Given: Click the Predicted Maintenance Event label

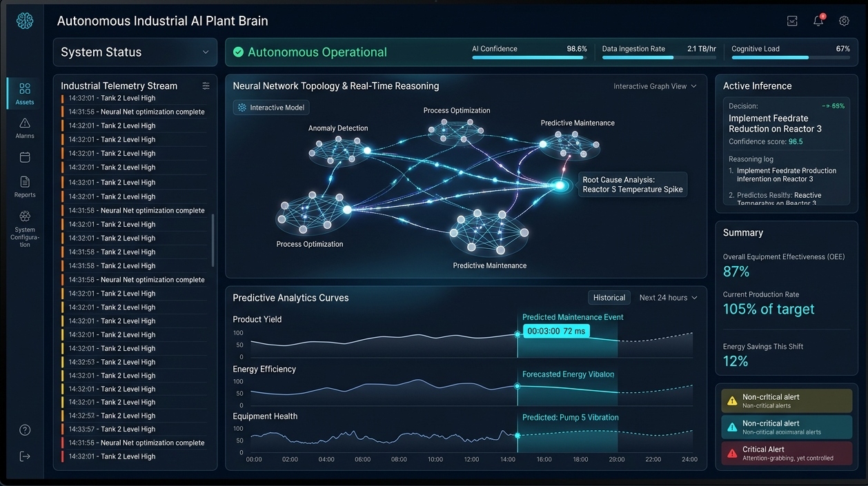Looking at the screenshot, I should (x=573, y=317).
